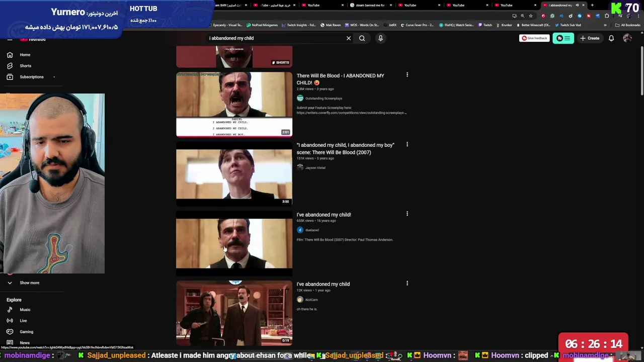
Task: Open the NoPixel Minigames bookmark
Action: pyautogui.click(x=262, y=25)
